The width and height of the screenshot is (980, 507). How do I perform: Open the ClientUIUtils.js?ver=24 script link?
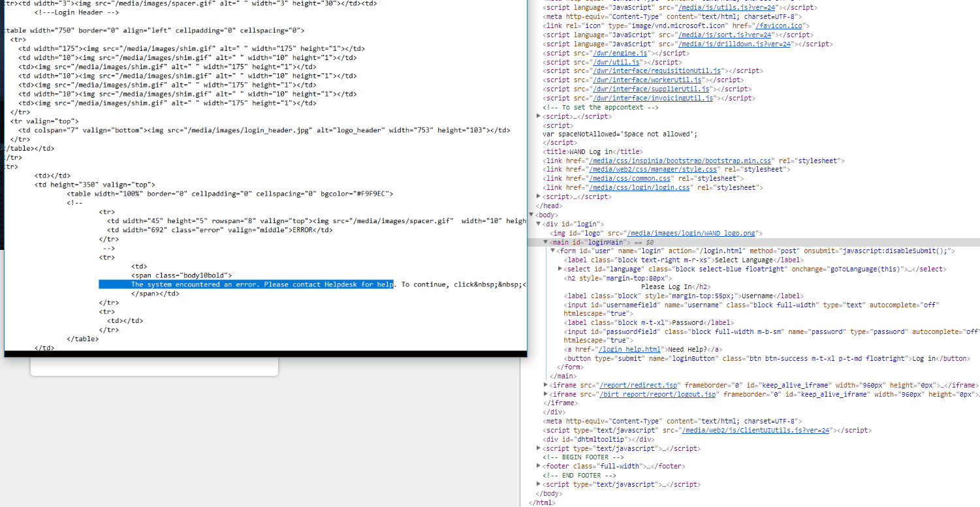(x=755, y=430)
